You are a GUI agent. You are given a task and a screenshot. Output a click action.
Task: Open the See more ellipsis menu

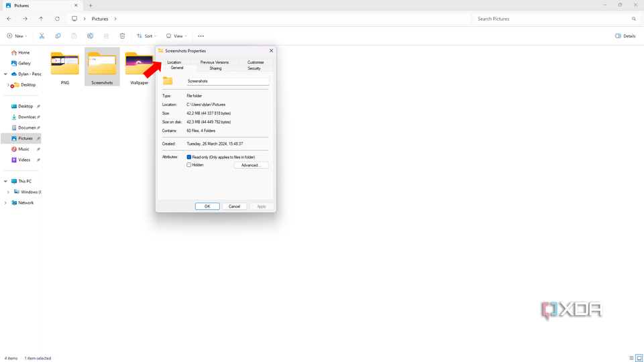pyautogui.click(x=201, y=36)
